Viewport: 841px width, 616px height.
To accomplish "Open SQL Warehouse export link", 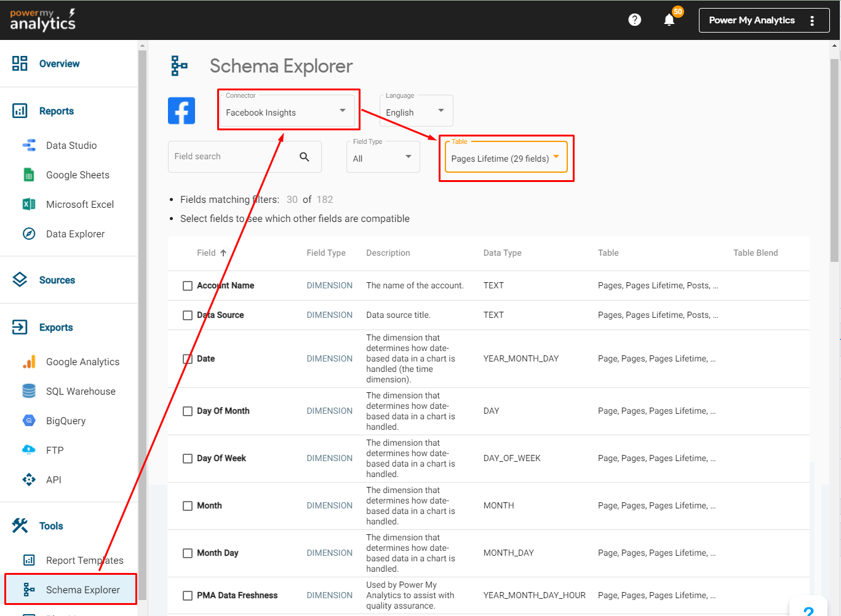I will (81, 392).
